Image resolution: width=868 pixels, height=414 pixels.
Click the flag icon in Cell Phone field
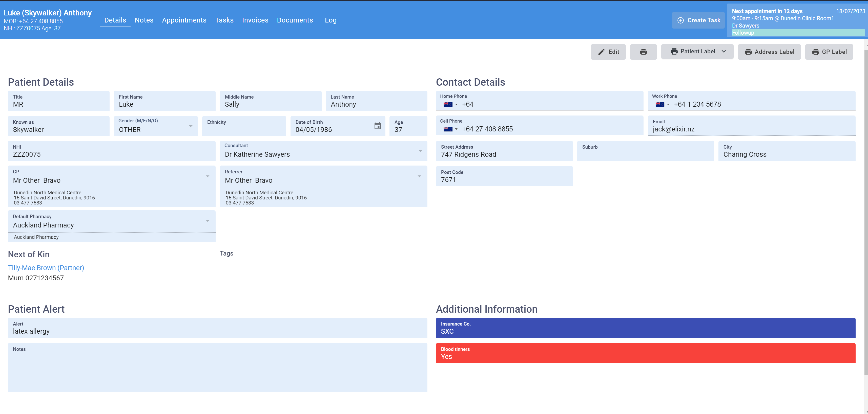449,129
